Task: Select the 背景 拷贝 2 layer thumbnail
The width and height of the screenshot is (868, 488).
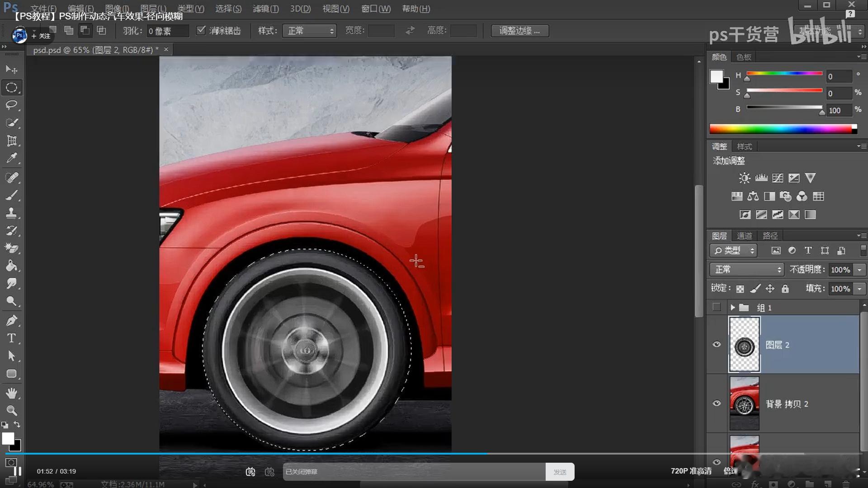Action: 744,403
